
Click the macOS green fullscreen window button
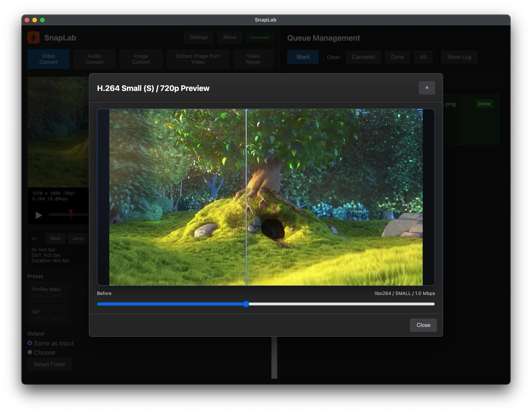(x=42, y=20)
